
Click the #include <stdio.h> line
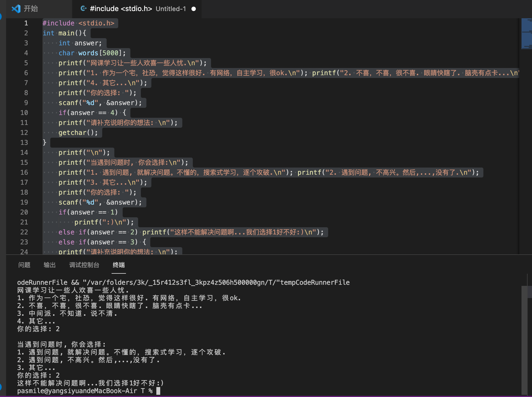[78, 23]
